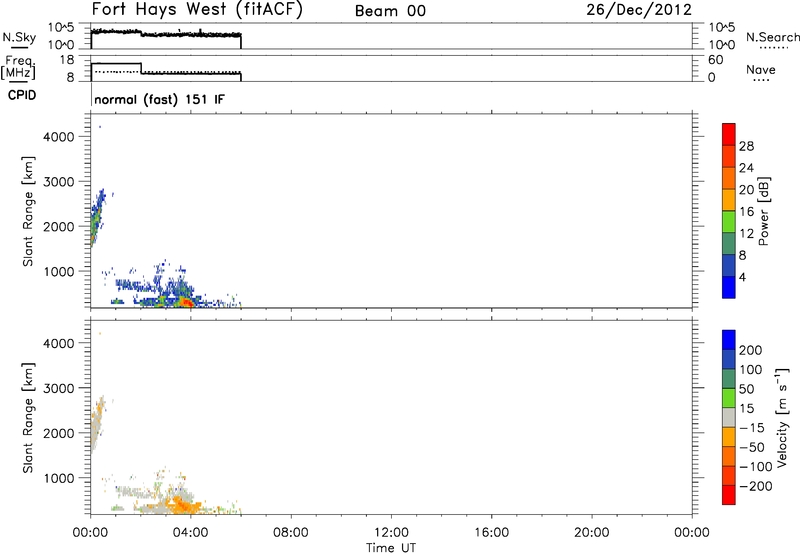Click the '200' tick on the Velocity colorbar
The height and width of the screenshot is (554, 800).
tap(751, 350)
